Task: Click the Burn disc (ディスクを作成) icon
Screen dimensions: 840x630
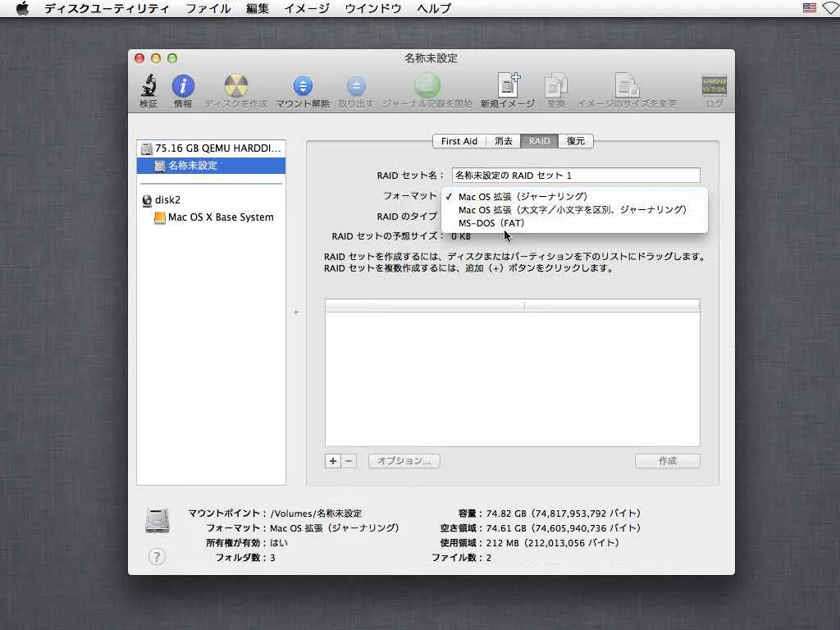Action: click(235, 85)
